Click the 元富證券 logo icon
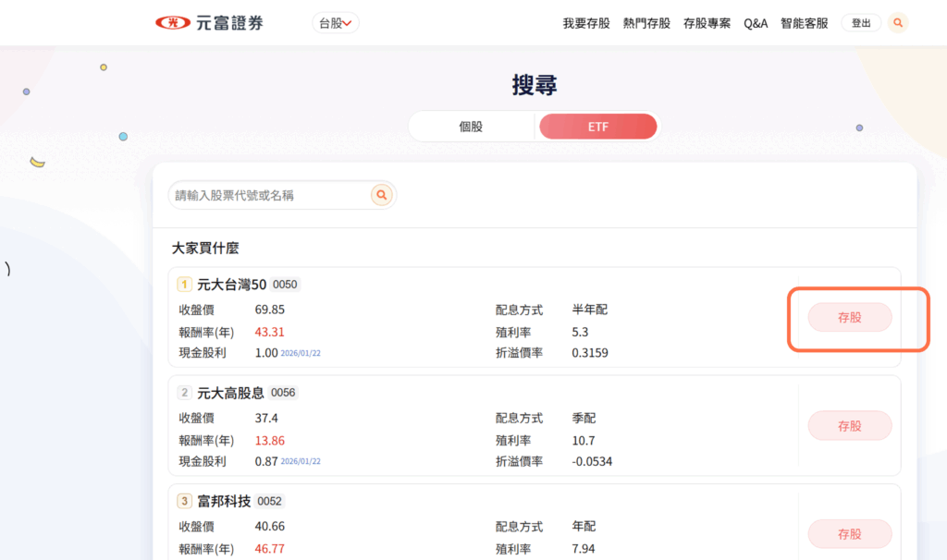This screenshot has height=560, width=947. point(172,23)
